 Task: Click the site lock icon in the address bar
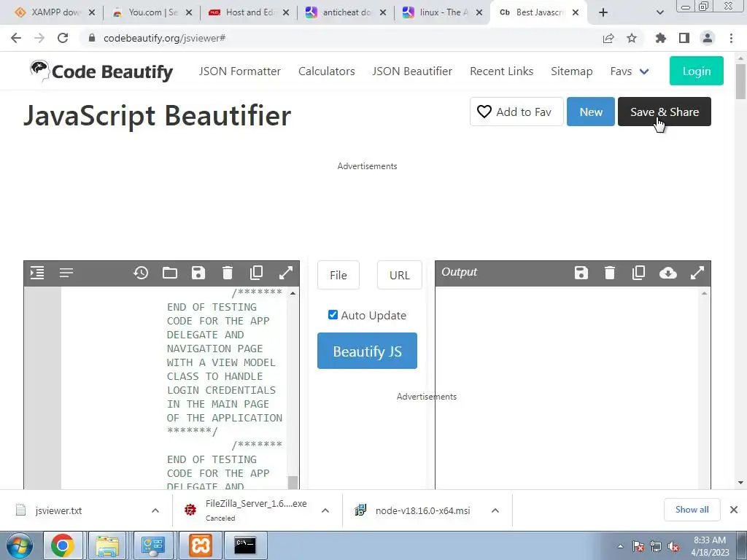click(92, 38)
